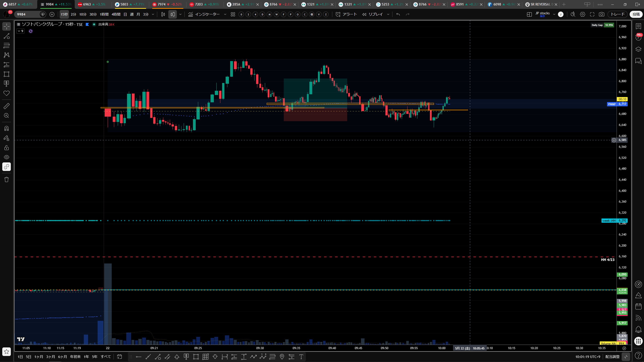Collapse the indicator legend showing 9
The height and width of the screenshot is (362, 644).
(20, 31)
